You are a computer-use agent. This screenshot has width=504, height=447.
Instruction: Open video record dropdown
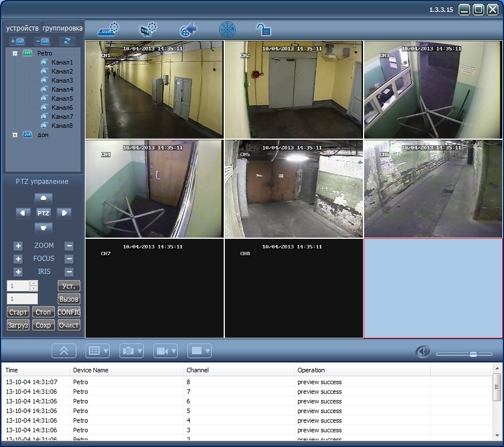click(165, 351)
